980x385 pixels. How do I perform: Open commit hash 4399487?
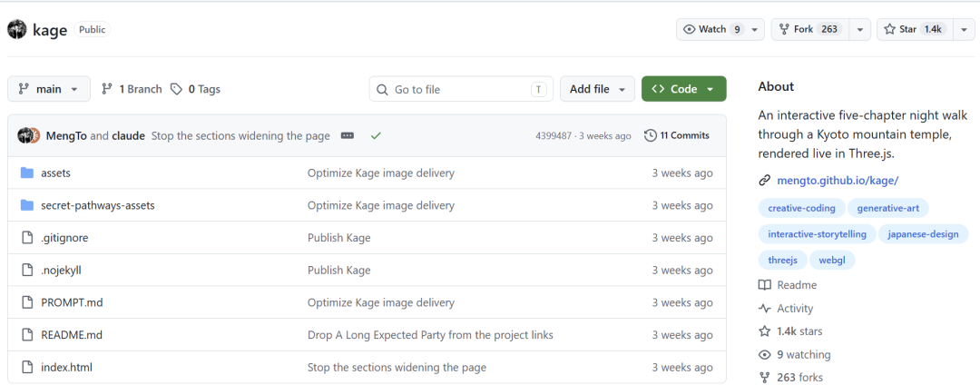point(554,135)
